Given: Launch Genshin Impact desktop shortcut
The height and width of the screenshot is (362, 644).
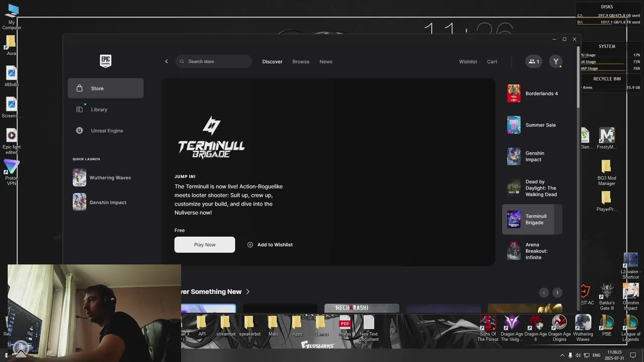Looking at the screenshot, I should click(x=631, y=297).
